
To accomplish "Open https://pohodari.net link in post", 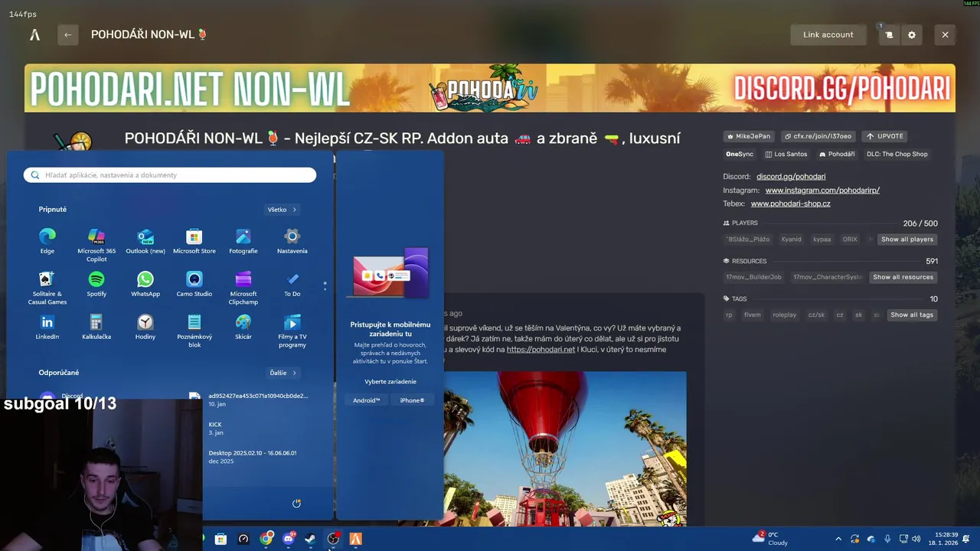I will [x=541, y=350].
